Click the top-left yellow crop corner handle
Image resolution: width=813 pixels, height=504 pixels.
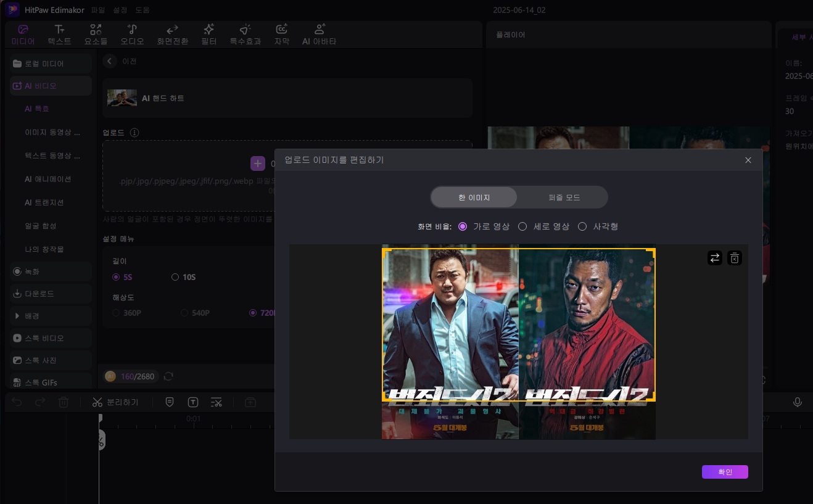tap(386, 252)
